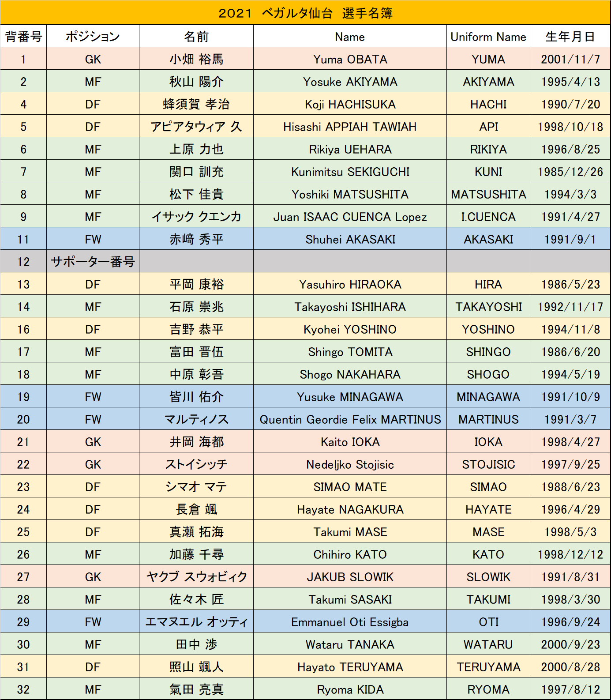Click the uniform name 'MARTINUS'

pyautogui.click(x=488, y=419)
